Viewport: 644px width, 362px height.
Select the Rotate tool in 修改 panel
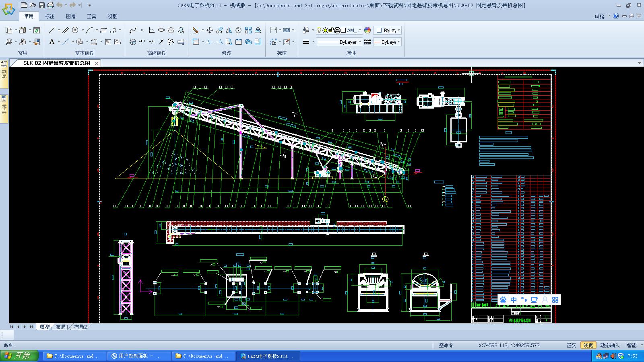(x=239, y=31)
